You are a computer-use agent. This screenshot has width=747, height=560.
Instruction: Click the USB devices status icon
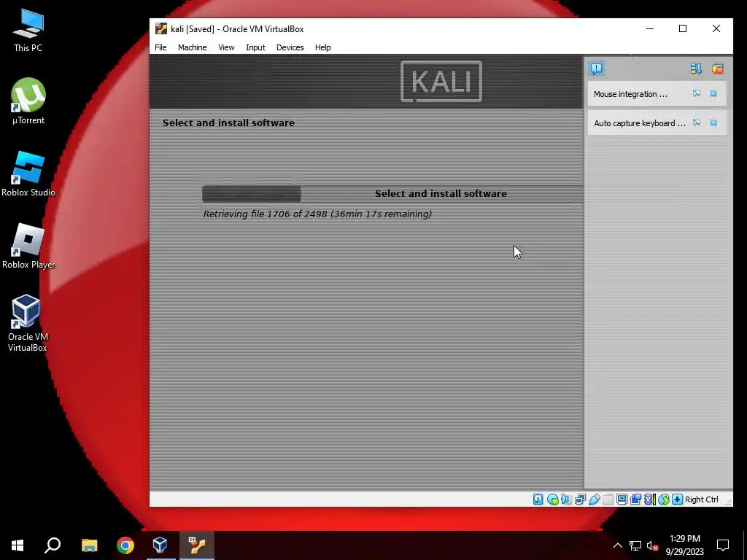[594, 499]
